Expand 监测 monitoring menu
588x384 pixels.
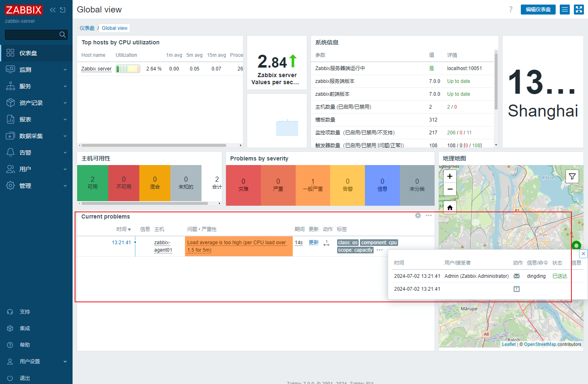pyautogui.click(x=36, y=70)
